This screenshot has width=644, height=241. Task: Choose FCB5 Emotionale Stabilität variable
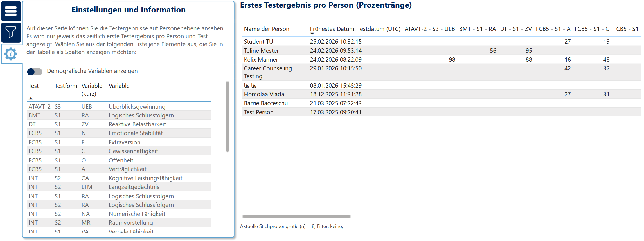pyautogui.click(x=136, y=133)
